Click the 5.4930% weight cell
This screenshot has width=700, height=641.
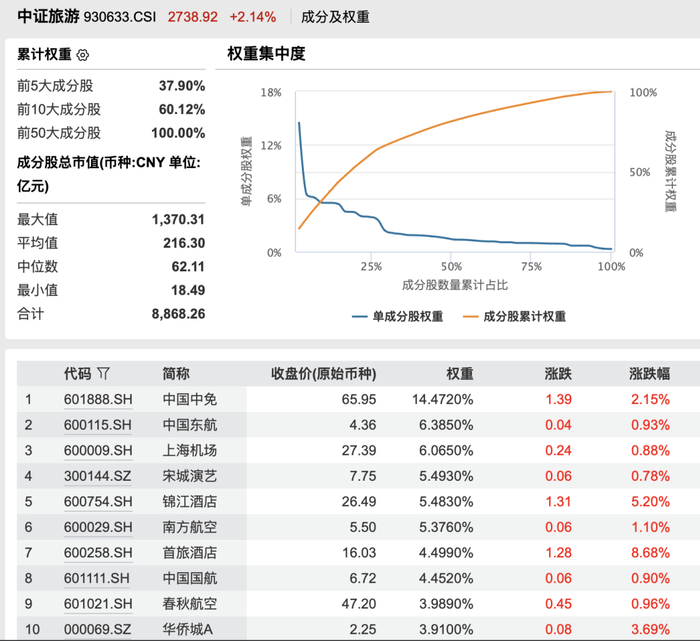point(446,476)
